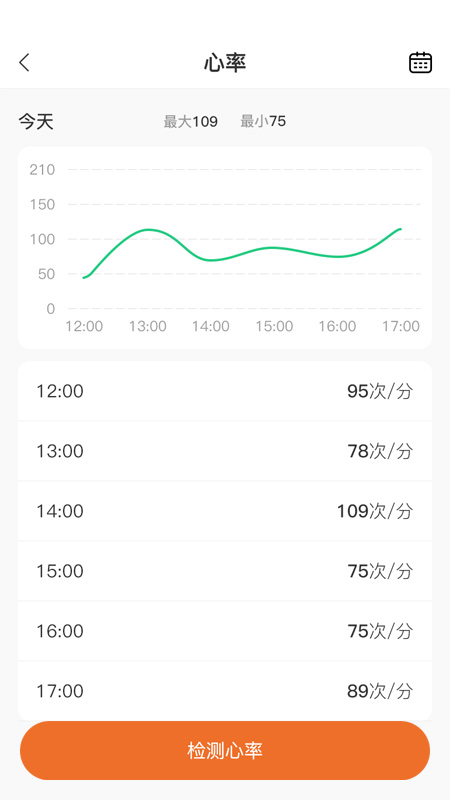The width and height of the screenshot is (450, 800).
Task: Select the 12:00 heart rate record
Action: pos(225,391)
